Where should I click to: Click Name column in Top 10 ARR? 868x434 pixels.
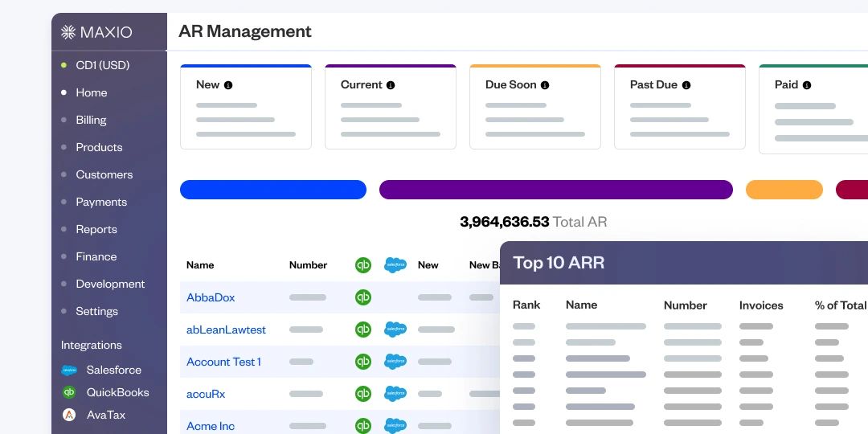[581, 305]
